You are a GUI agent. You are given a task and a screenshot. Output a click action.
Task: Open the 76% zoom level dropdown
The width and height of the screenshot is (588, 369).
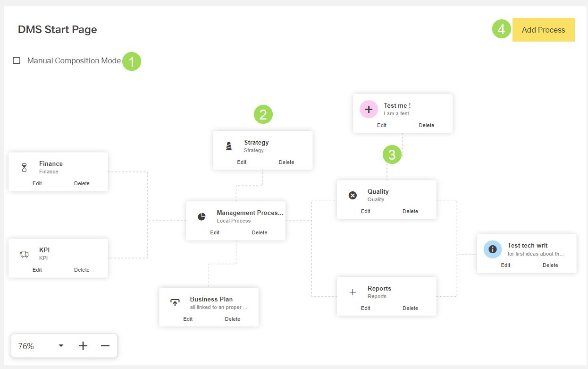(60, 346)
